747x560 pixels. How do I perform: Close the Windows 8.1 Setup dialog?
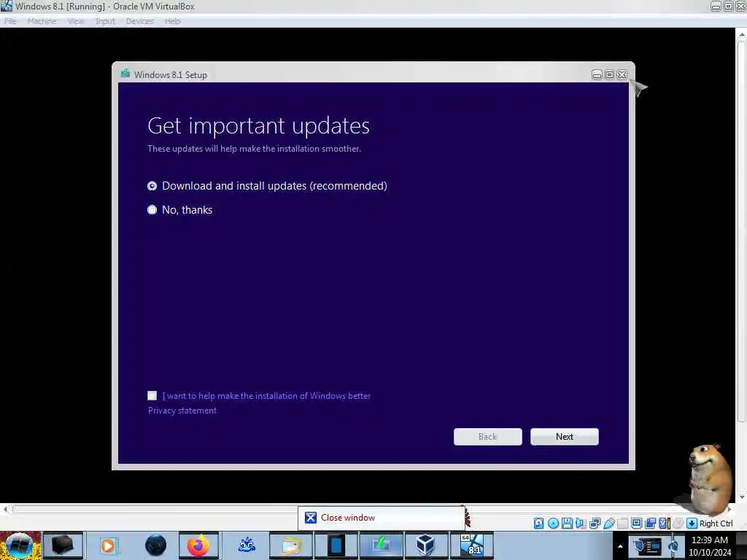(622, 75)
